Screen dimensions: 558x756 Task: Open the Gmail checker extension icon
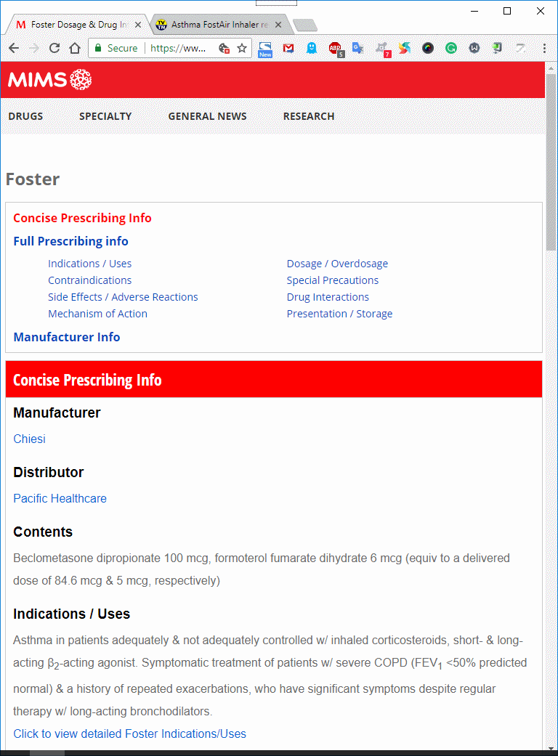point(288,48)
